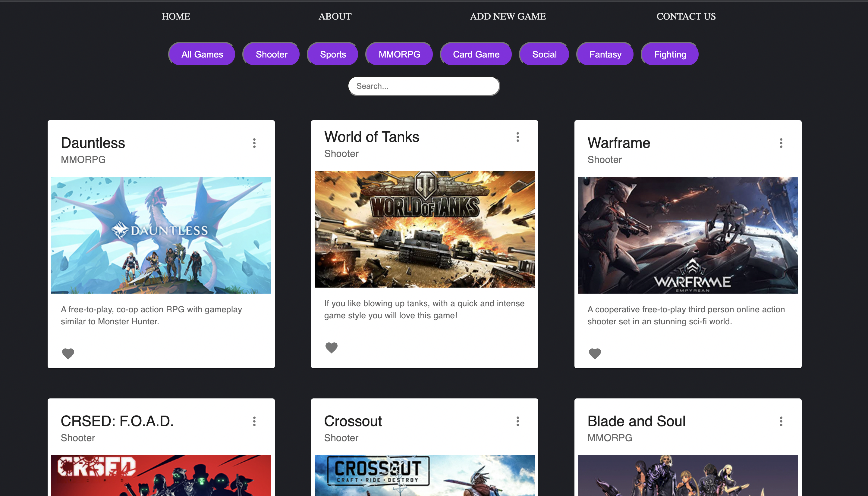
Task: Select the Card Game filter
Action: (476, 54)
